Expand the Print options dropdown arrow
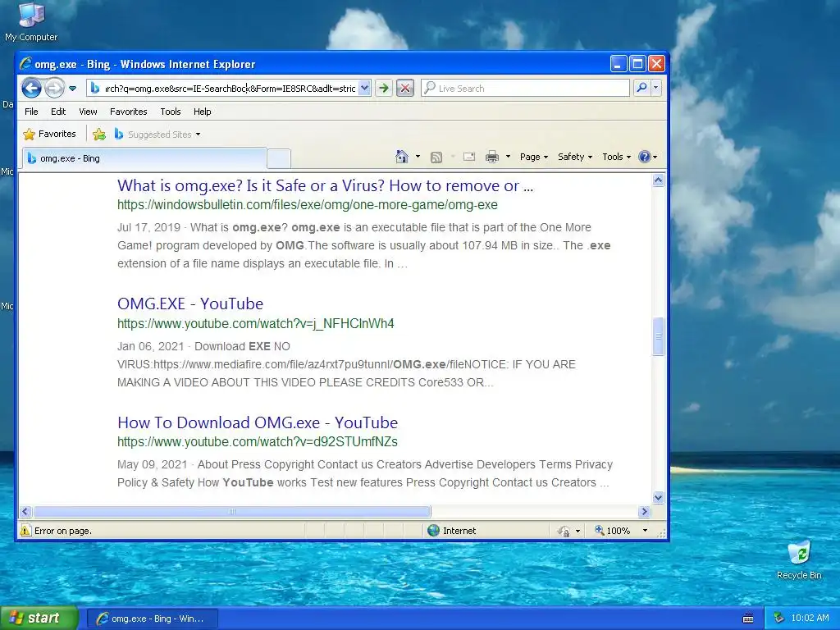This screenshot has width=840, height=630. click(508, 157)
